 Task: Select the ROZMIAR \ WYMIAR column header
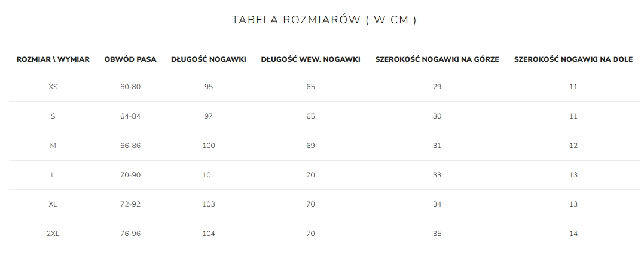53,59
